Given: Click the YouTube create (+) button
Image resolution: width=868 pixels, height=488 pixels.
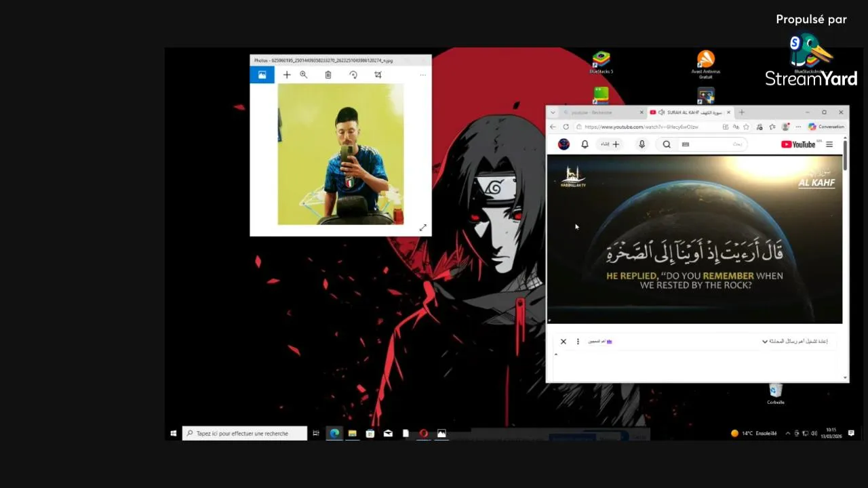Looking at the screenshot, I should (x=610, y=144).
